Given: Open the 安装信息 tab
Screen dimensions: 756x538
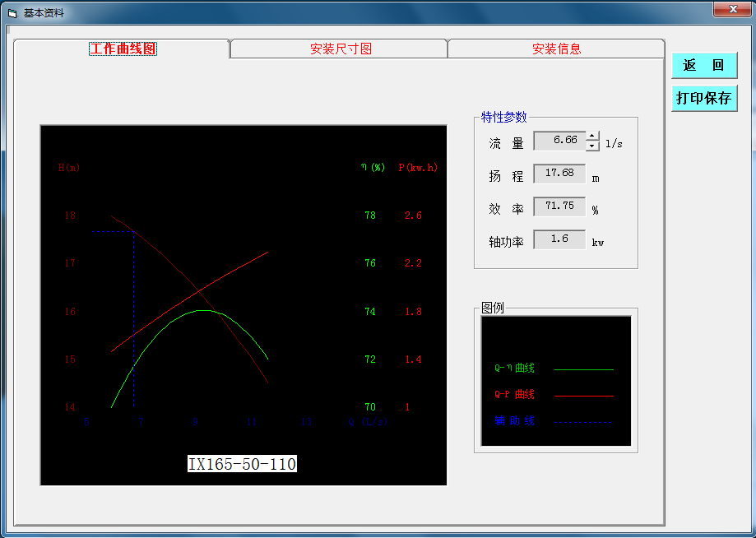Looking at the screenshot, I should tap(556, 49).
